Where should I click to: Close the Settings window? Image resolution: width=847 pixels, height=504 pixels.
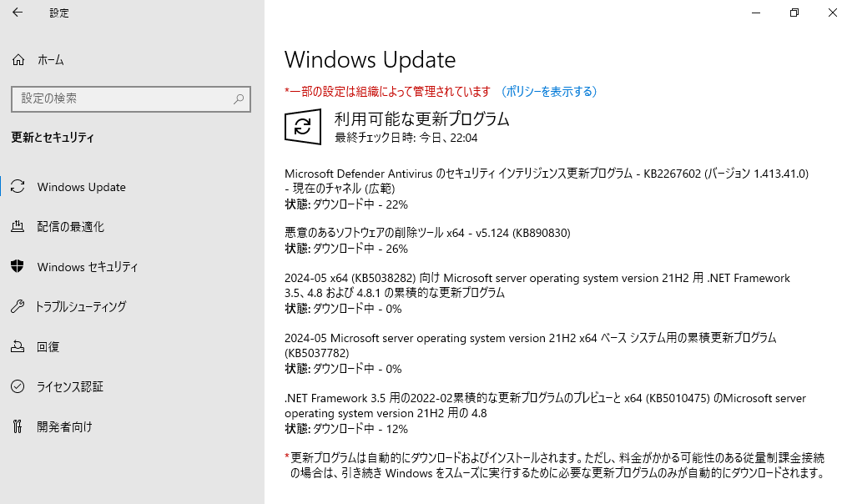click(832, 13)
